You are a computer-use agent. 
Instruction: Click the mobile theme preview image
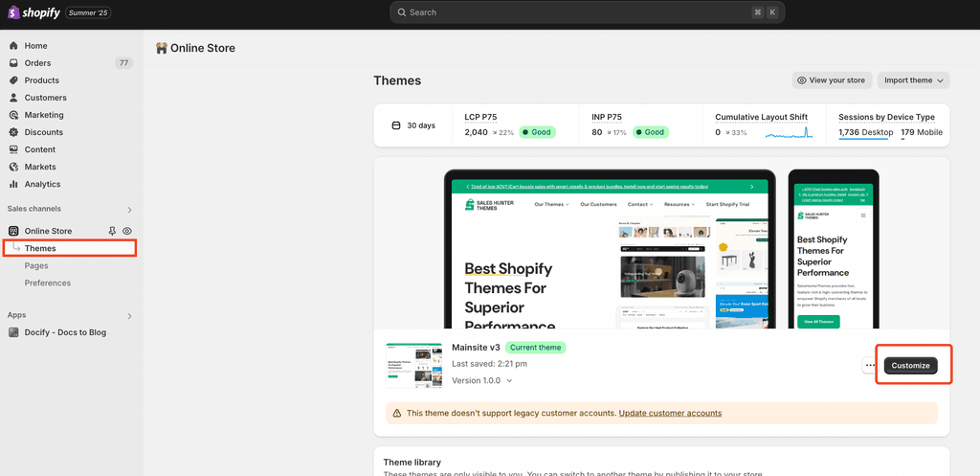[x=834, y=249]
